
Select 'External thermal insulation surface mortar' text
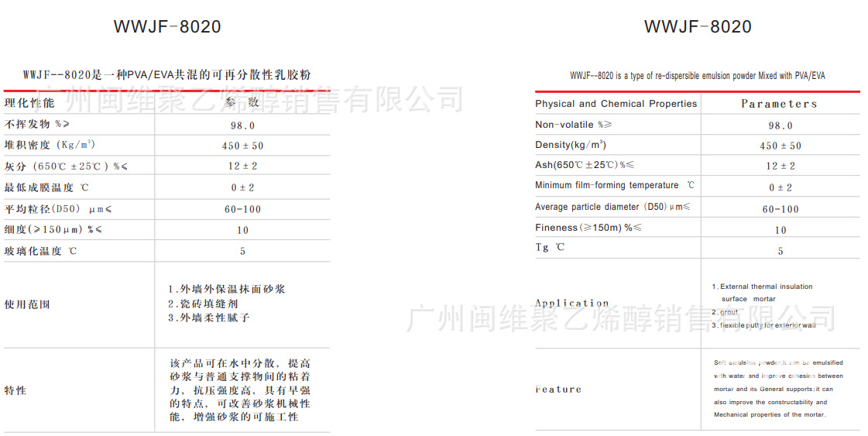pyautogui.click(x=762, y=293)
